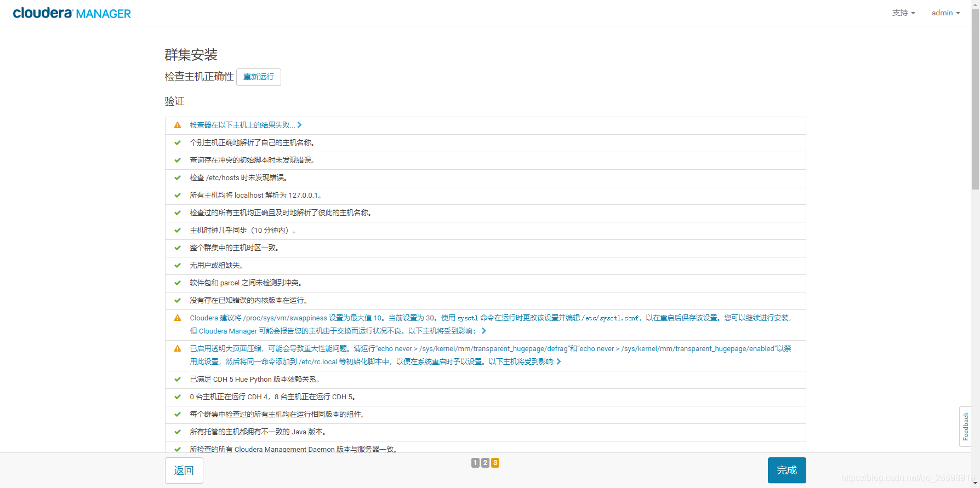This screenshot has height=488, width=980.
Task: Click the swappiness warning text link
Action: tap(491, 325)
